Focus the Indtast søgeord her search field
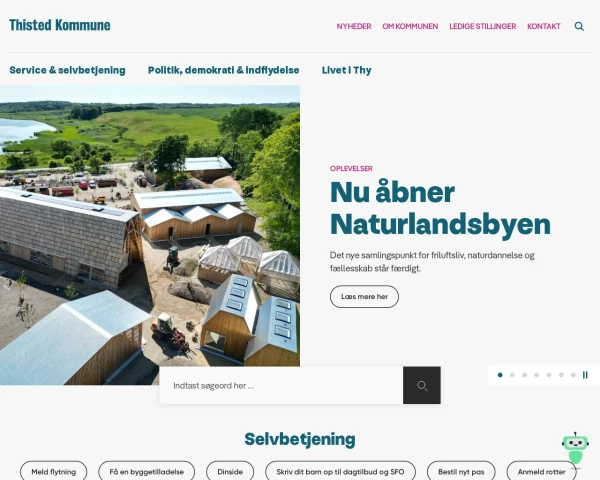The width and height of the screenshot is (600, 480). pos(281,385)
